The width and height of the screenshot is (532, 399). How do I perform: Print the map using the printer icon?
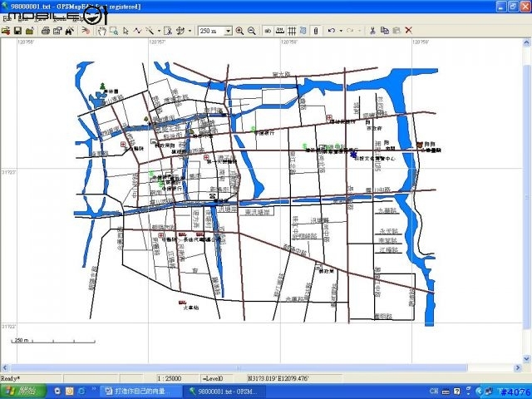(x=46, y=31)
